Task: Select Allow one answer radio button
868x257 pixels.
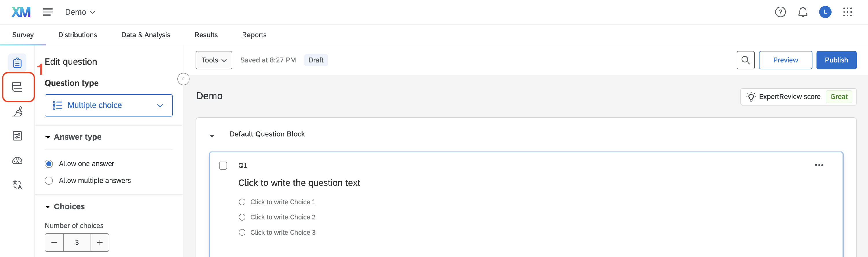Action: click(x=49, y=164)
